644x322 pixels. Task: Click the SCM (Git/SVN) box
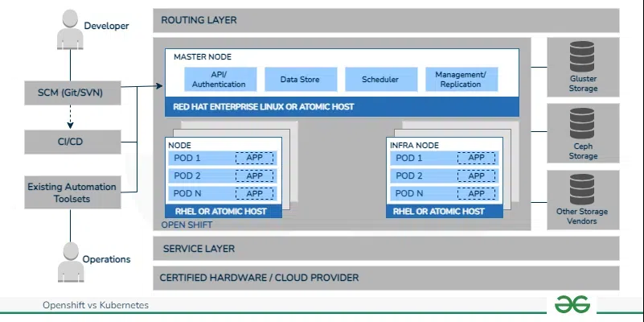click(72, 93)
